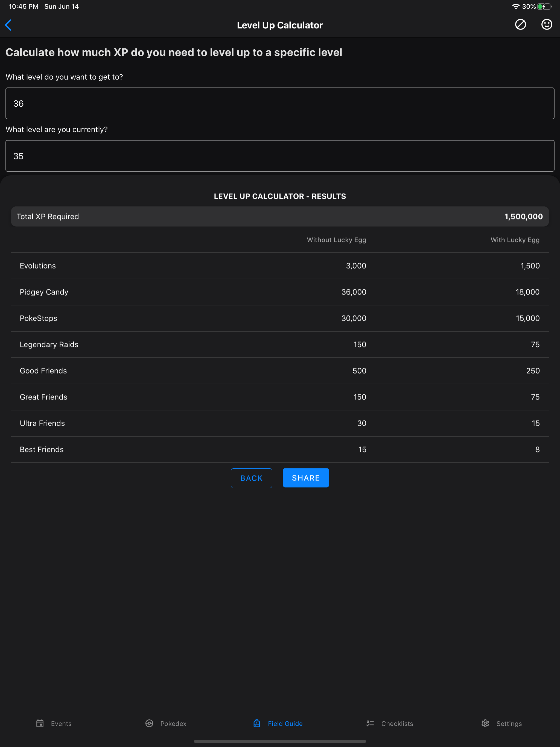
Task: Select the Total XP Required row
Action: click(x=280, y=217)
